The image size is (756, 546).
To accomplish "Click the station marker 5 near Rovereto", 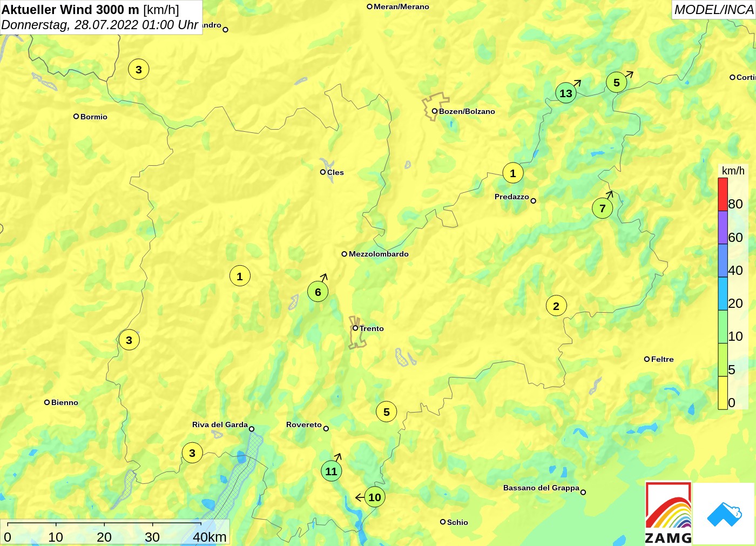I will click(387, 412).
